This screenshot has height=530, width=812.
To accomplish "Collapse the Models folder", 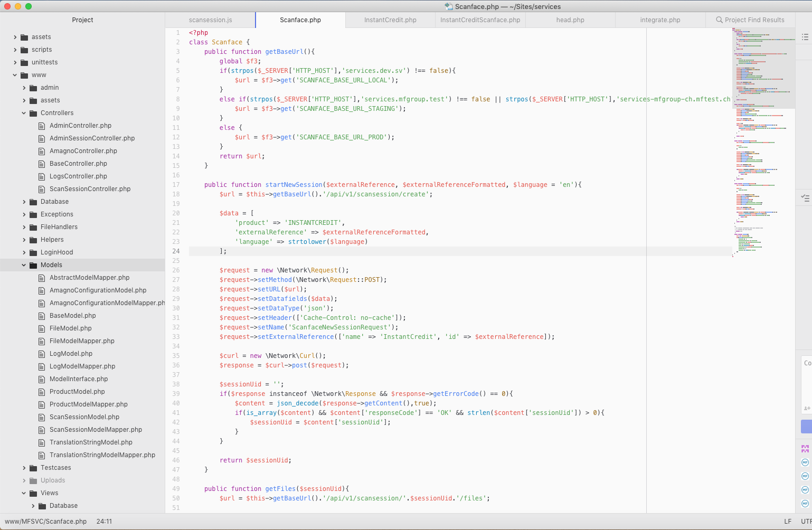I will tap(24, 265).
